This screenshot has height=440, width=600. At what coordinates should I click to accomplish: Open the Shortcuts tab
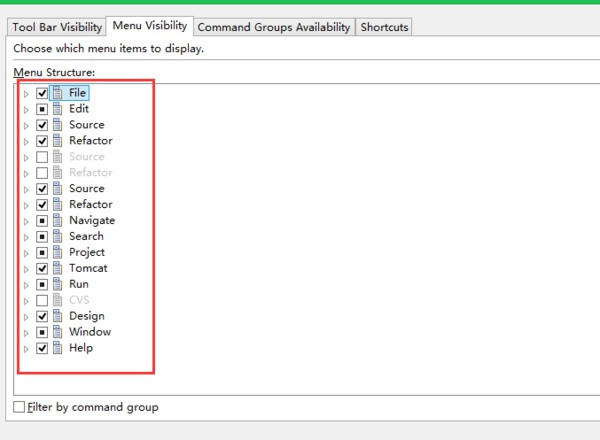click(384, 27)
